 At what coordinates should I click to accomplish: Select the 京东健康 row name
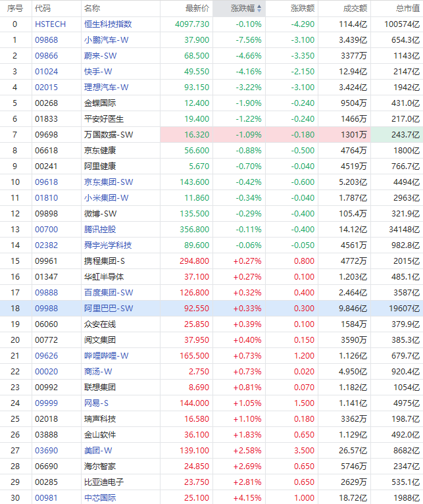[100, 150]
